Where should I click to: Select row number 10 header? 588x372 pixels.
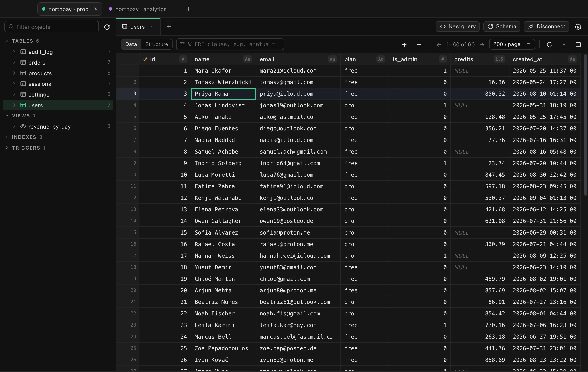128,175
